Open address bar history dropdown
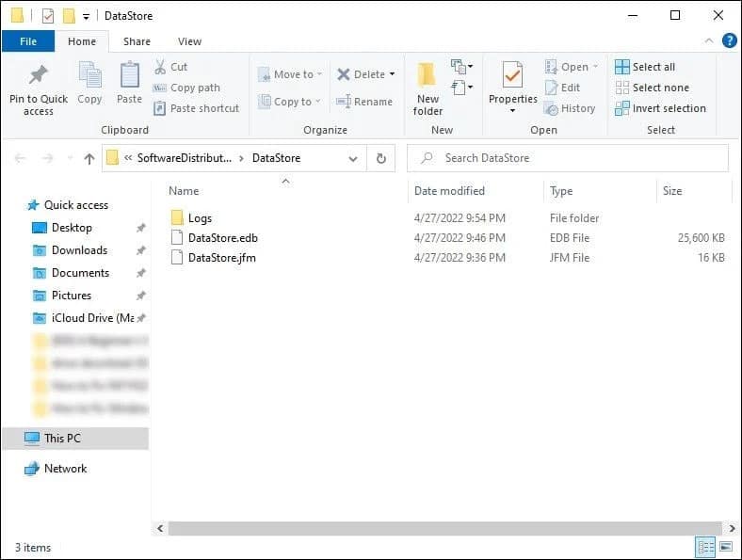The height and width of the screenshot is (560, 742). (352, 159)
